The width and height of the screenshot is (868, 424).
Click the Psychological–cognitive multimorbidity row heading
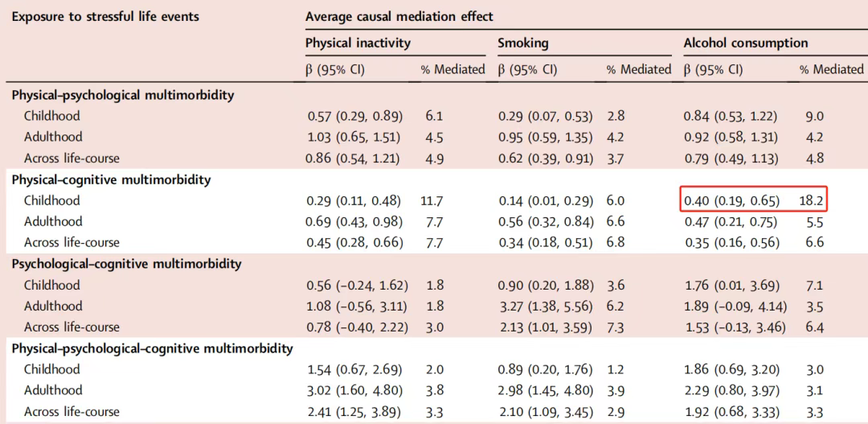pos(126,264)
